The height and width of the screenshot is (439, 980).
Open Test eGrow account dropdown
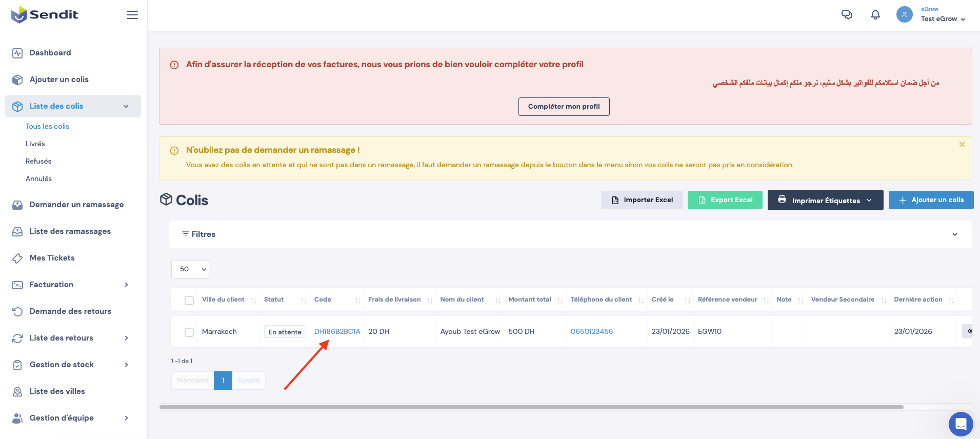(943, 19)
